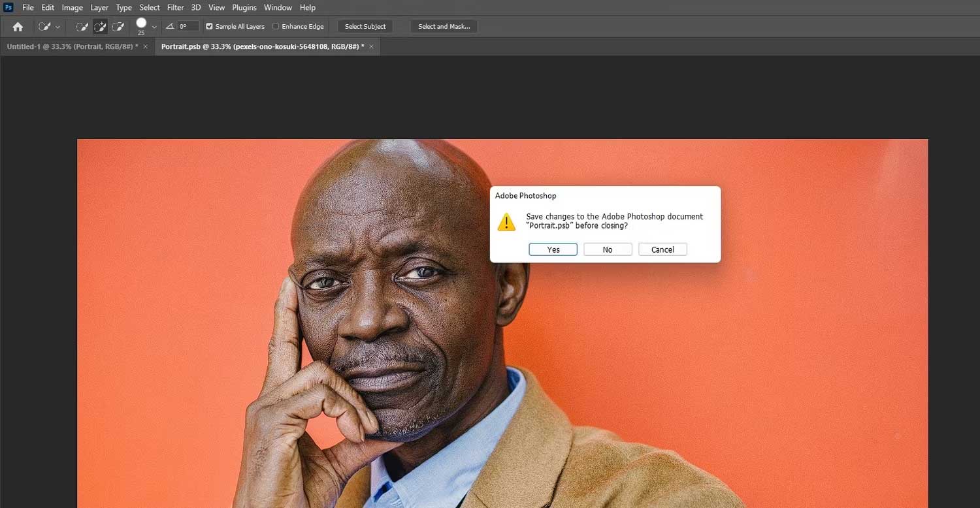The height and width of the screenshot is (508, 980).
Task: Select the Subtract from Selection brush mode
Action: click(x=118, y=26)
